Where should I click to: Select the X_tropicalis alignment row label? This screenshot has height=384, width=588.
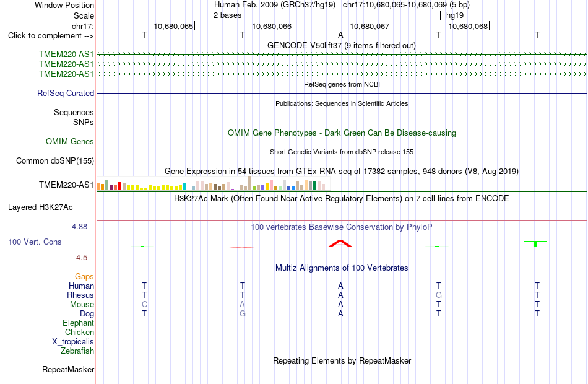(73, 342)
